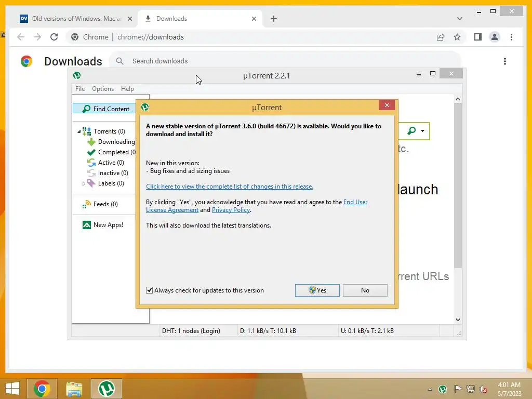
Task: Click the download speed status entry
Action: 268,331
